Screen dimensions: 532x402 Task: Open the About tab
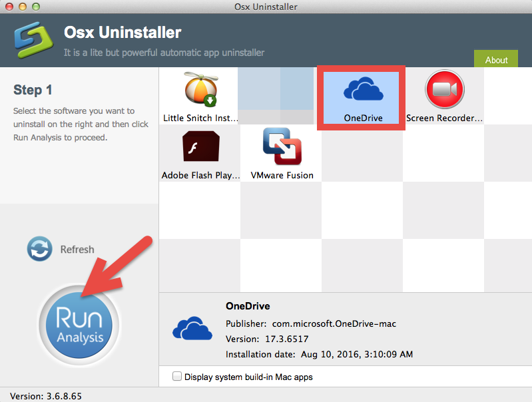[x=496, y=59]
